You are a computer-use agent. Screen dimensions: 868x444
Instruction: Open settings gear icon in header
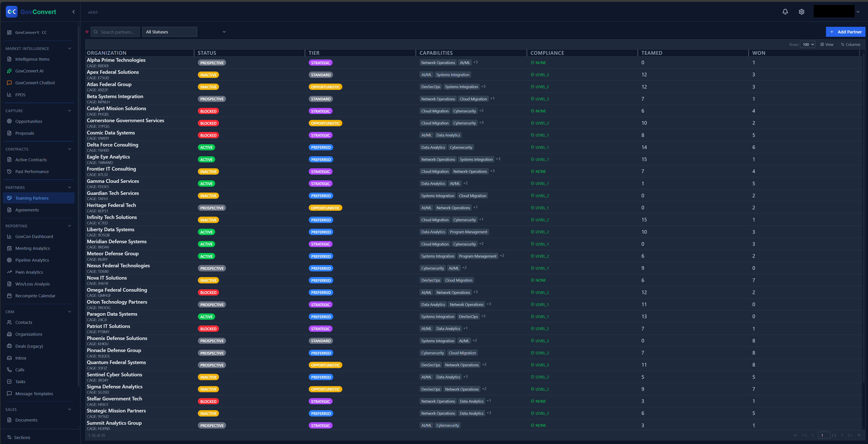(801, 12)
